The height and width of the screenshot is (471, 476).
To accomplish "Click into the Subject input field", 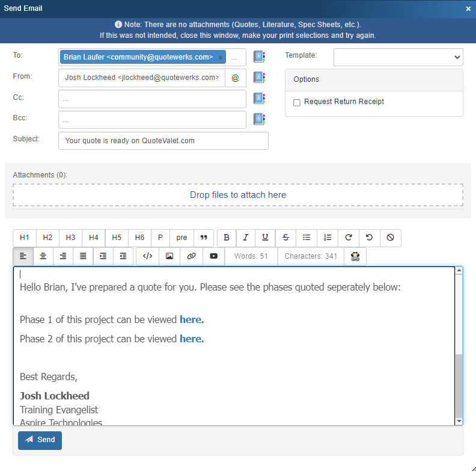I will 163,141.
